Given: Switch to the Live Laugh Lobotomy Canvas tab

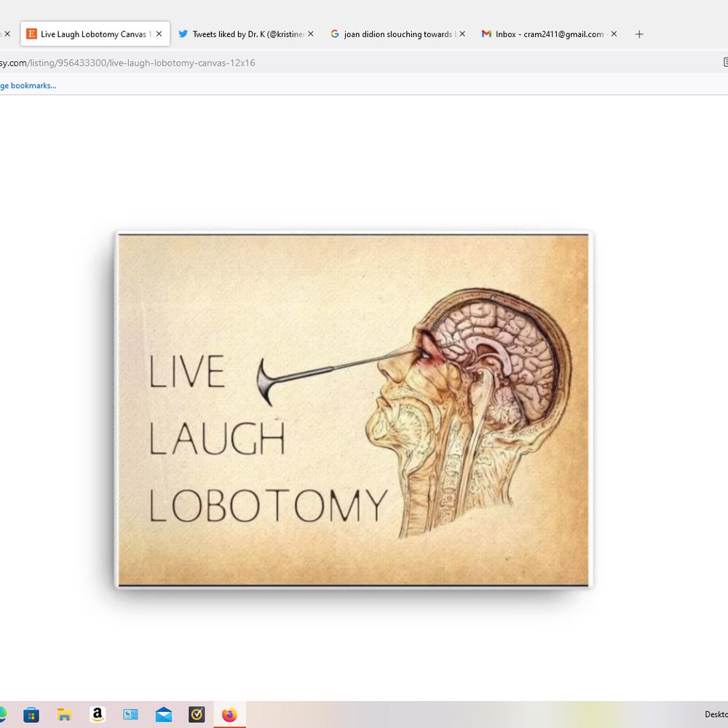Looking at the screenshot, I should [x=95, y=34].
